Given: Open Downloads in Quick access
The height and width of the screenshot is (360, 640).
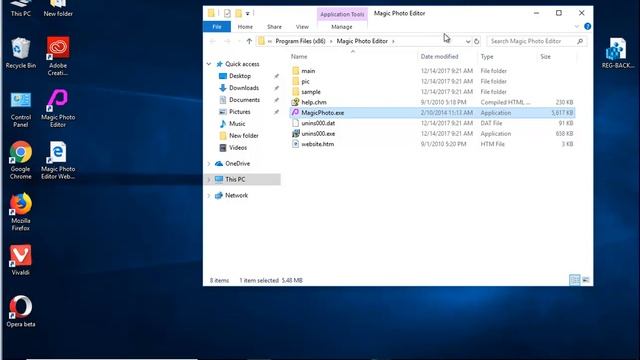Looking at the screenshot, I should [244, 88].
